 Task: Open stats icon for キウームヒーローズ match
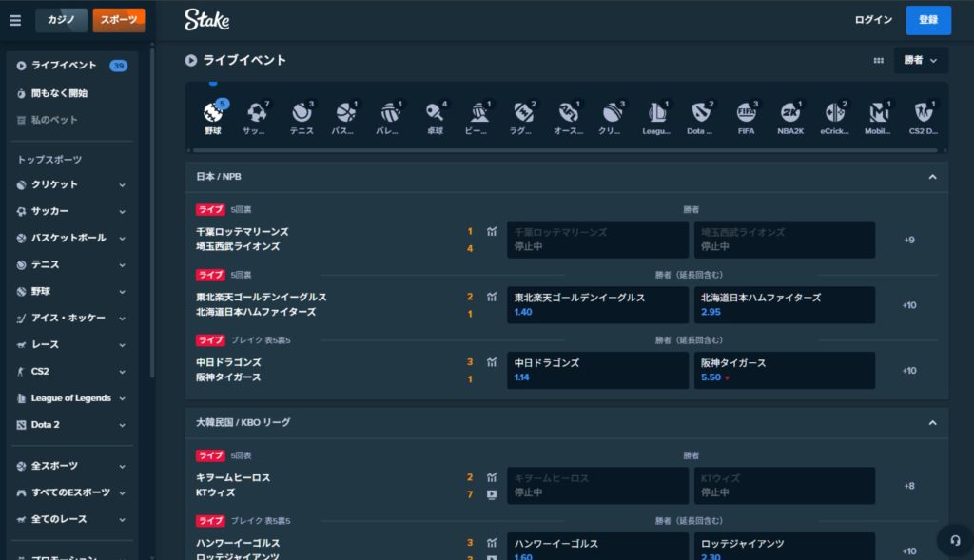coord(492,477)
